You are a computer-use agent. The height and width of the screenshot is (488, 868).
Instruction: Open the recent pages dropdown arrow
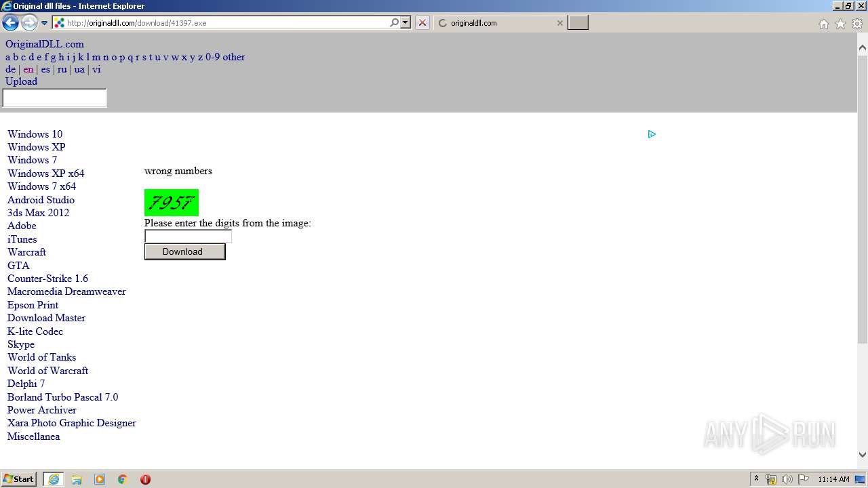(45, 23)
